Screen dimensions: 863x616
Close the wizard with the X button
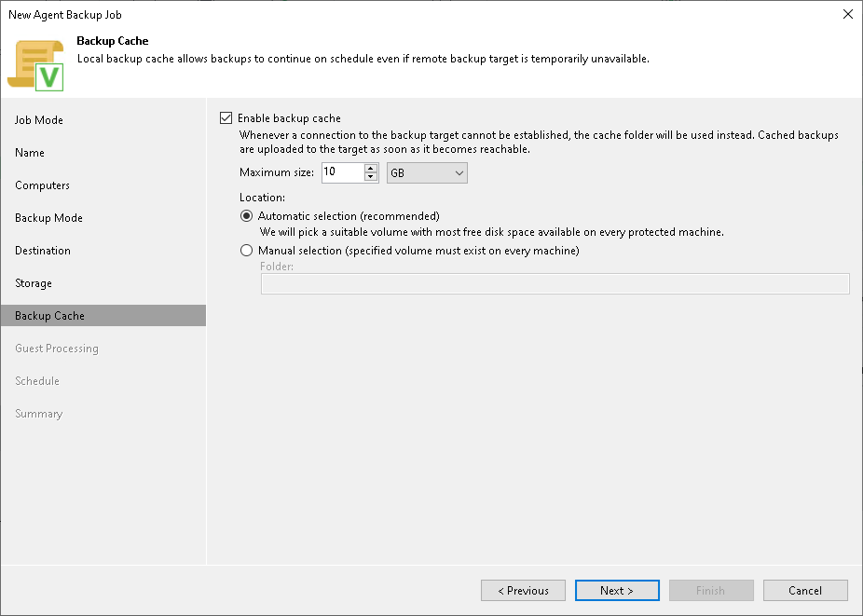coord(847,14)
